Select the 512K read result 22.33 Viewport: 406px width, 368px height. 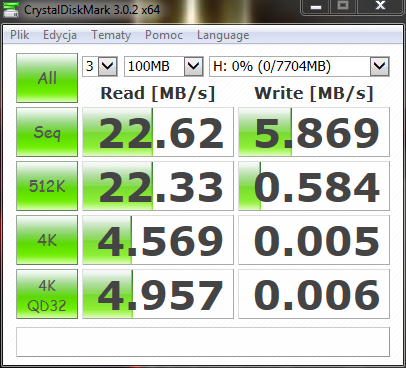click(x=158, y=186)
